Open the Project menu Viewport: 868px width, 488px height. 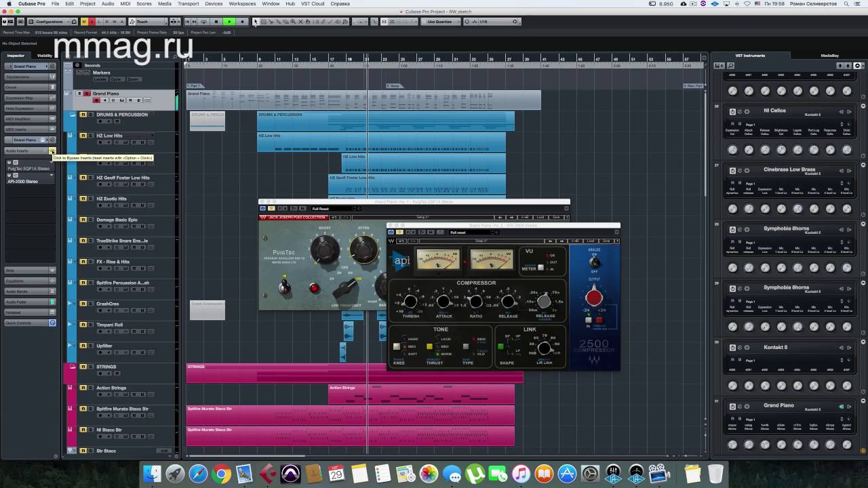[x=87, y=3]
